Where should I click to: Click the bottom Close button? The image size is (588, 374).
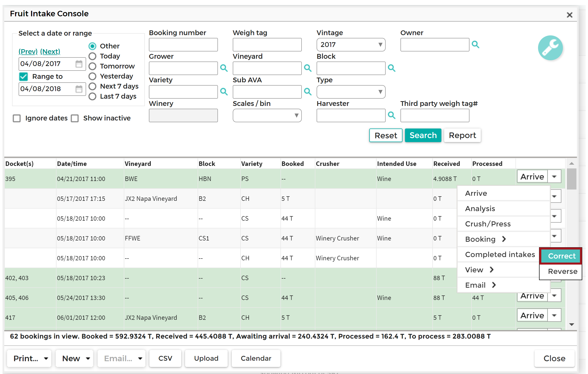coord(554,358)
